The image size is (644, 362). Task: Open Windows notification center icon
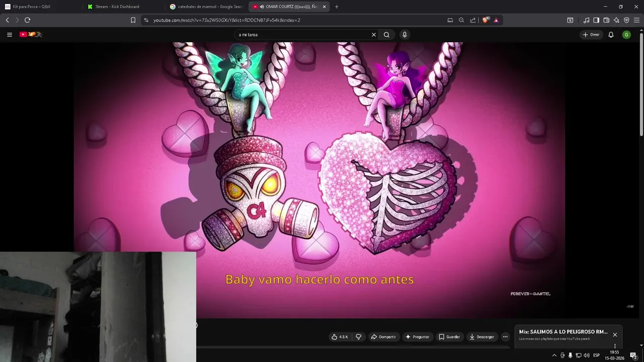633,355
